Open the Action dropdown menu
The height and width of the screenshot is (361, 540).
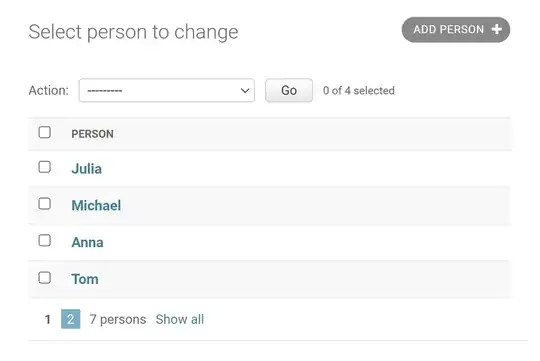167,90
